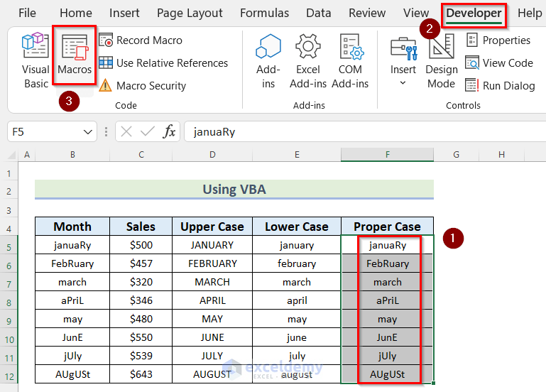Screen dimensions: 546x392
Task: Open COM Add-ins dialog
Action: click(350, 61)
